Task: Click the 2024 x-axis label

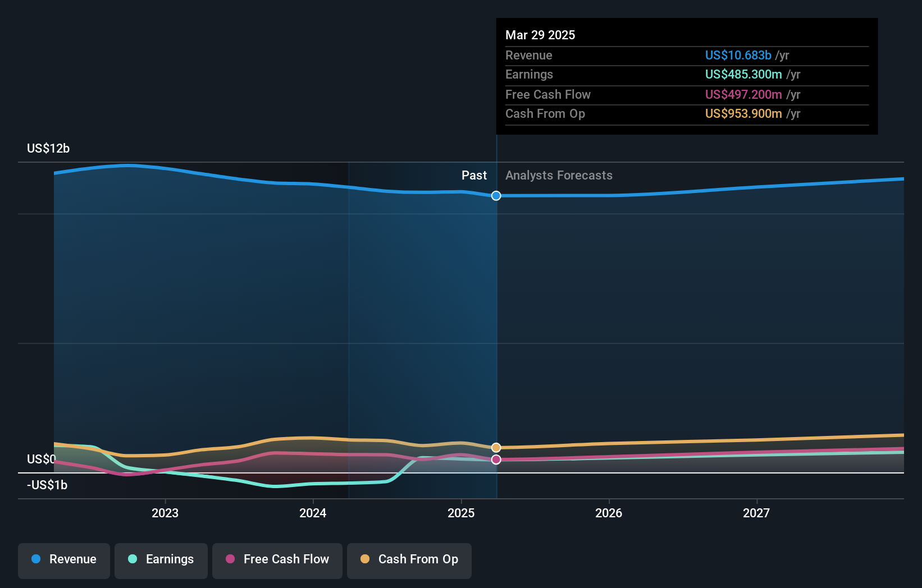Action: click(313, 513)
